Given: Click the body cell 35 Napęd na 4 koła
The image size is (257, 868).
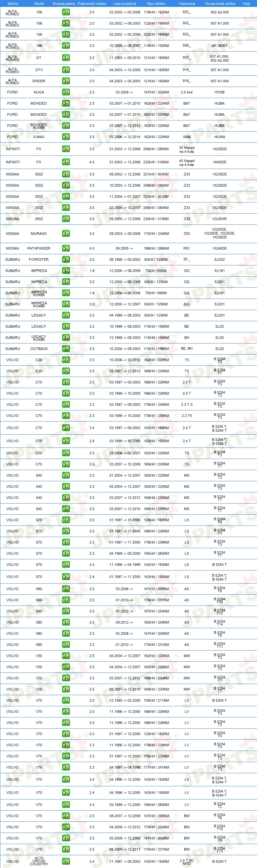Looking at the screenshot, I should coord(187,149).
